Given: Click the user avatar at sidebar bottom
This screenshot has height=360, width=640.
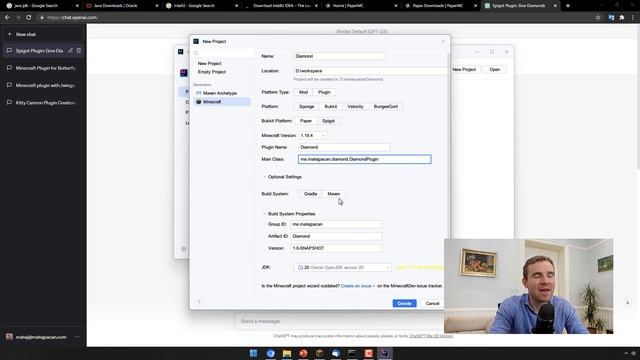Looking at the screenshot, I should point(9,337).
